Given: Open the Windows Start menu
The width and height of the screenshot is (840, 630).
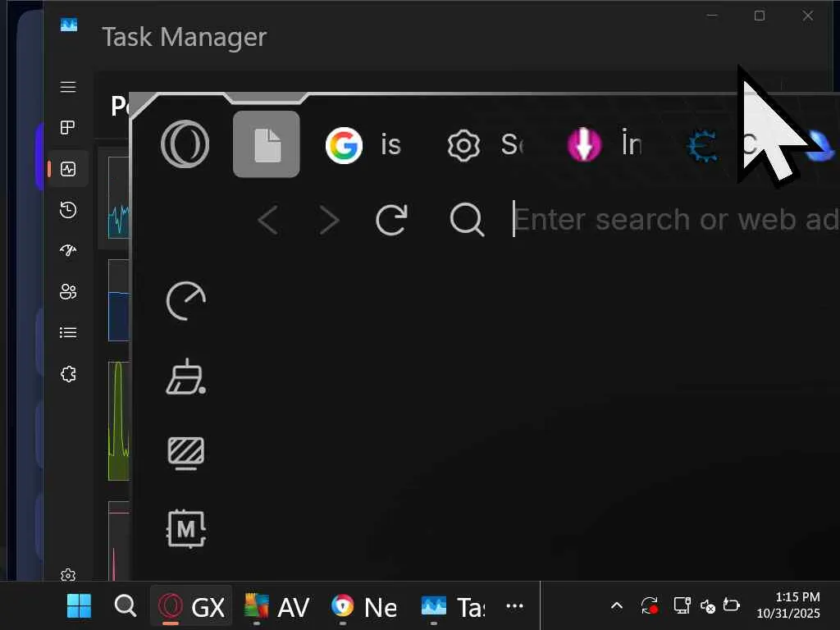Looking at the screenshot, I should (79, 606).
